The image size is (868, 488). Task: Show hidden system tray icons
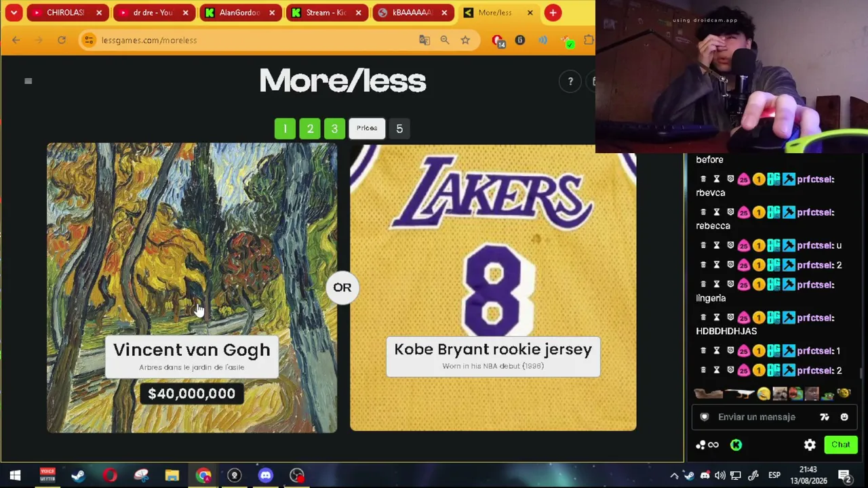click(674, 475)
